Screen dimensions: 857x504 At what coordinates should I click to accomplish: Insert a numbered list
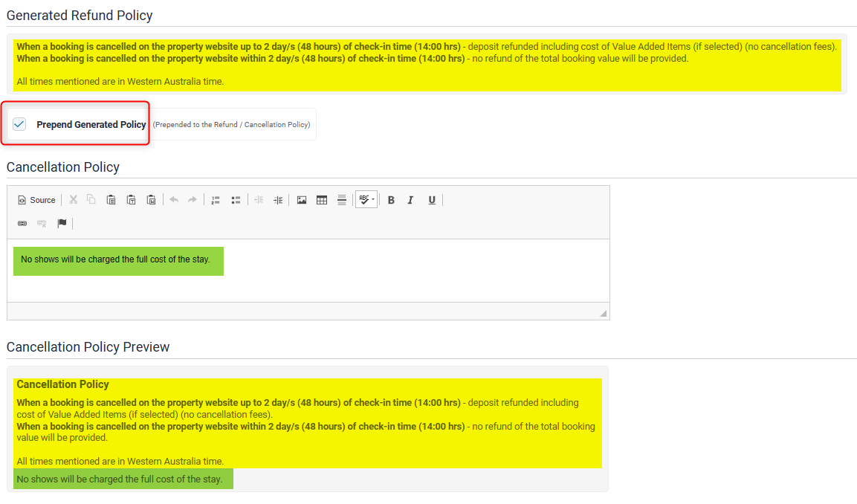point(216,200)
